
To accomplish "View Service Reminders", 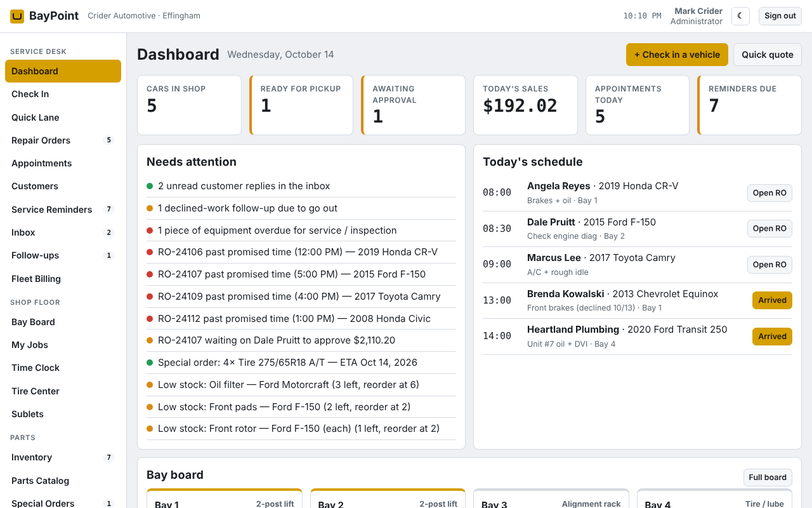I will pyautogui.click(x=63, y=210).
